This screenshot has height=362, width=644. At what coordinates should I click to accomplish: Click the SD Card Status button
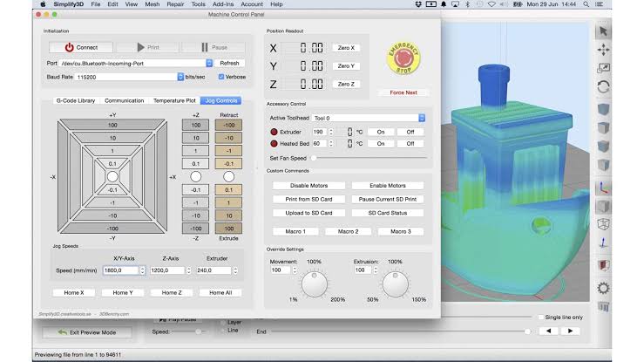pos(388,213)
